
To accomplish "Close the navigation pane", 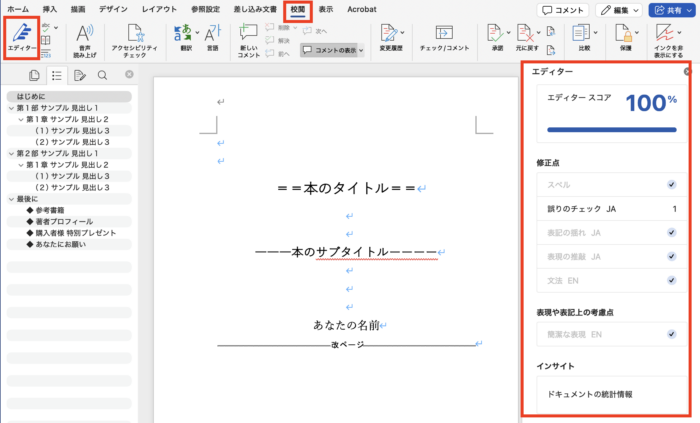I will [129, 74].
